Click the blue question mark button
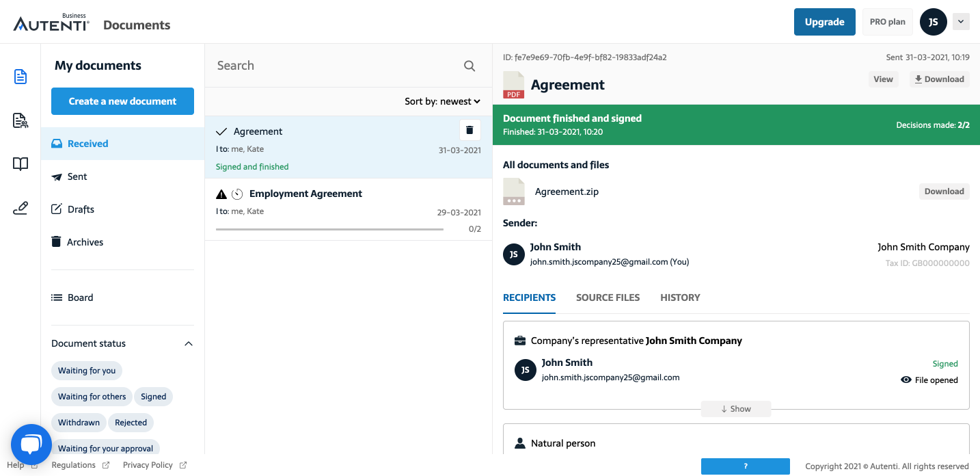Image resolution: width=980 pixels, height=476 pixels. click(746, 466)
